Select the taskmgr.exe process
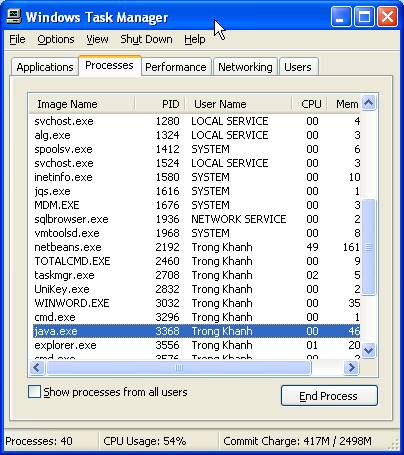This screenshot has width=404, height=455. tap(197, 275)
